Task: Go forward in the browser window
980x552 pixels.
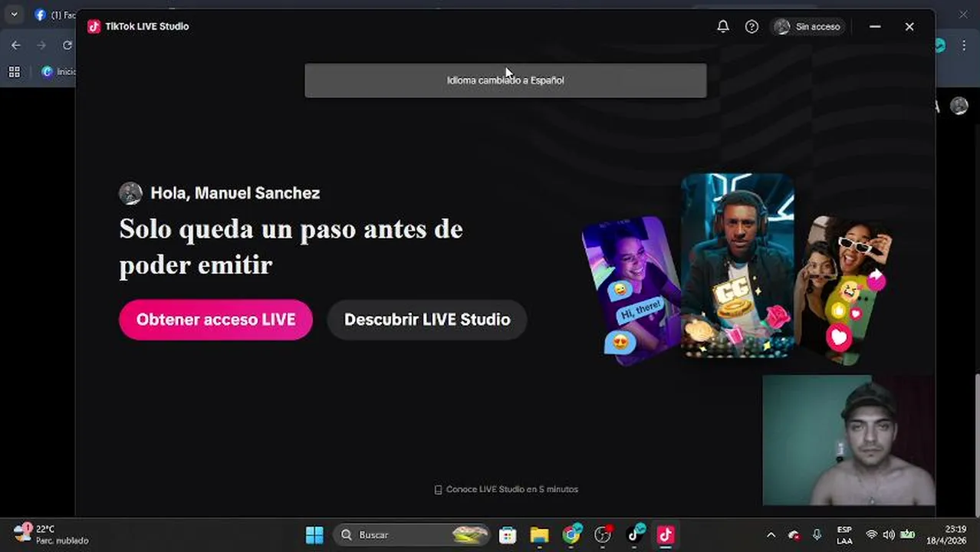Action: 41,45
